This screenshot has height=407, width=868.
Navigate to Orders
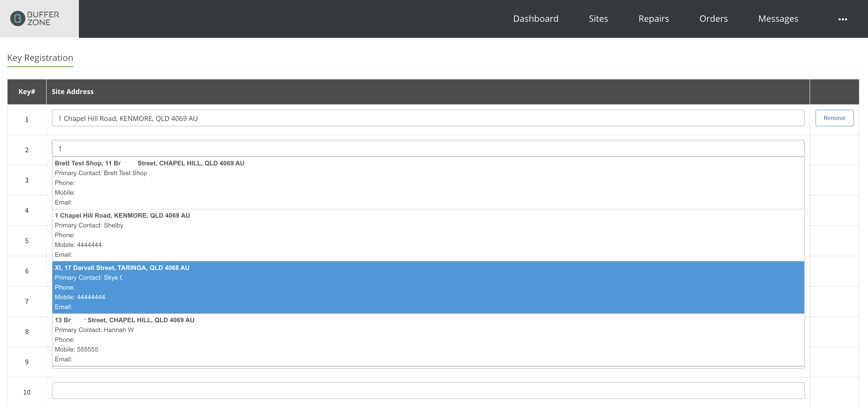[x=713, y=19]
